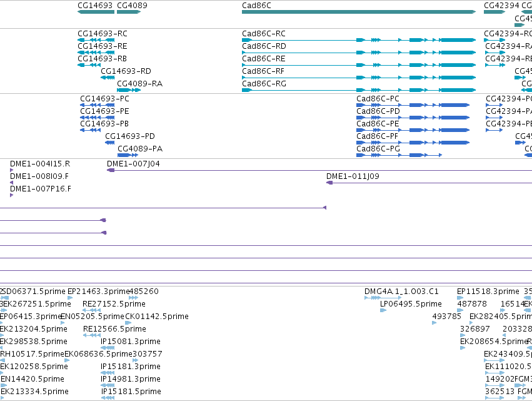Select the CG14693-RE transcript label
Image resolution: width=532 pixels, height=401 pixels.
coord(103,46)
